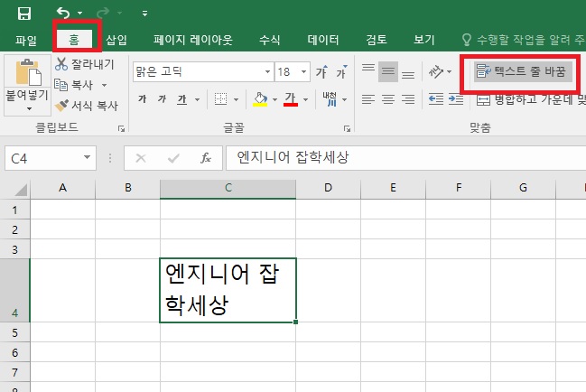Confirm entry with checkmark icon
This screenshot has height=392, width=586.
[173, 158]
